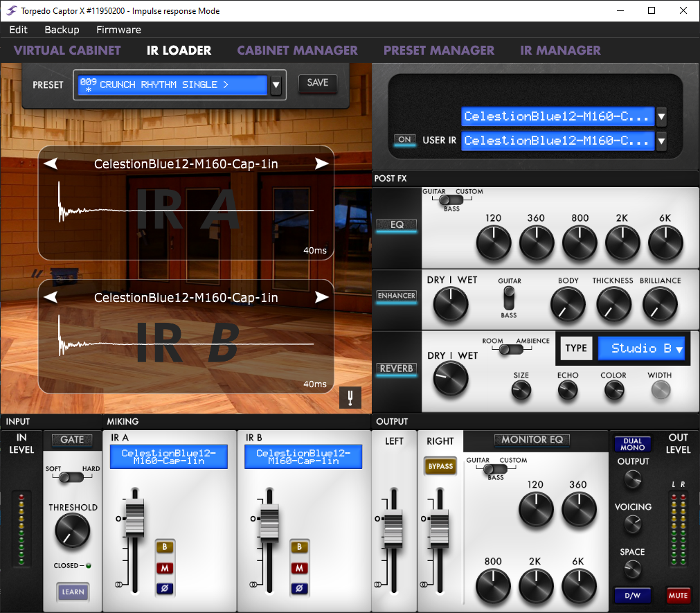Adjust the Output Space knob
This screenshot has width=700, height=613.
pos(633,569)
